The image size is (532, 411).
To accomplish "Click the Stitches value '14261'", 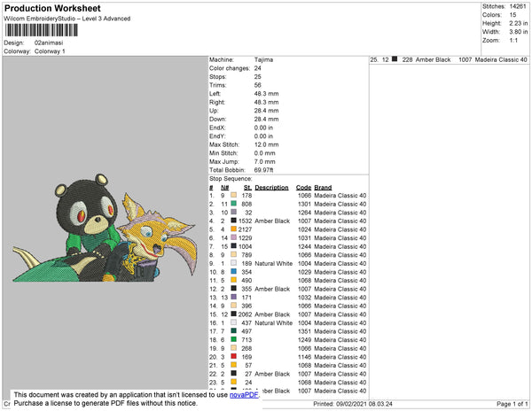I will 518,6.
